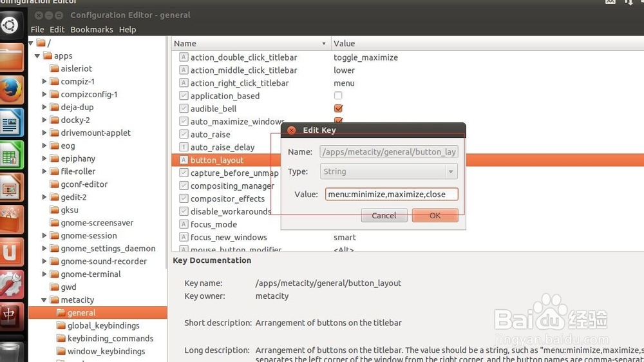
Task: Select the drivemount-applet tree item
Action: (96, 133)
